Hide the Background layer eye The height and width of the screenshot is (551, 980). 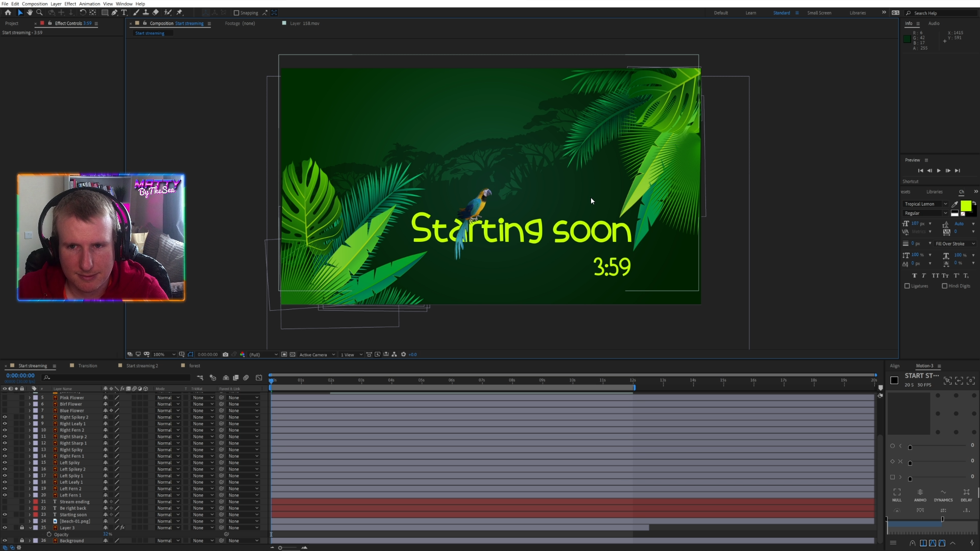point(5,541)
